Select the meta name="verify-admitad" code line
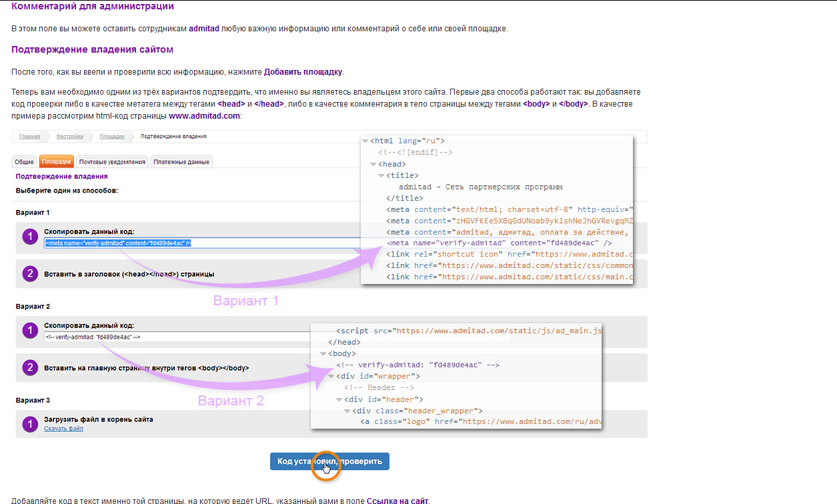837x504 pixels. pos(500,243)
